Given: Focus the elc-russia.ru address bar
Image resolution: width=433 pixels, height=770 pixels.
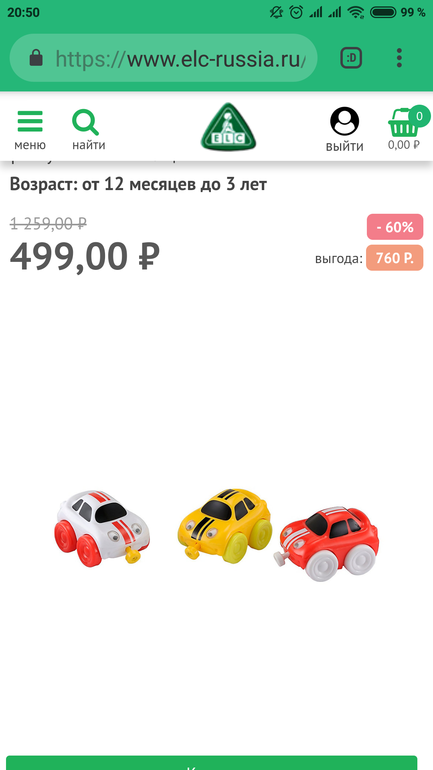Looking at the screenshot, I should (x=163, y=58).
